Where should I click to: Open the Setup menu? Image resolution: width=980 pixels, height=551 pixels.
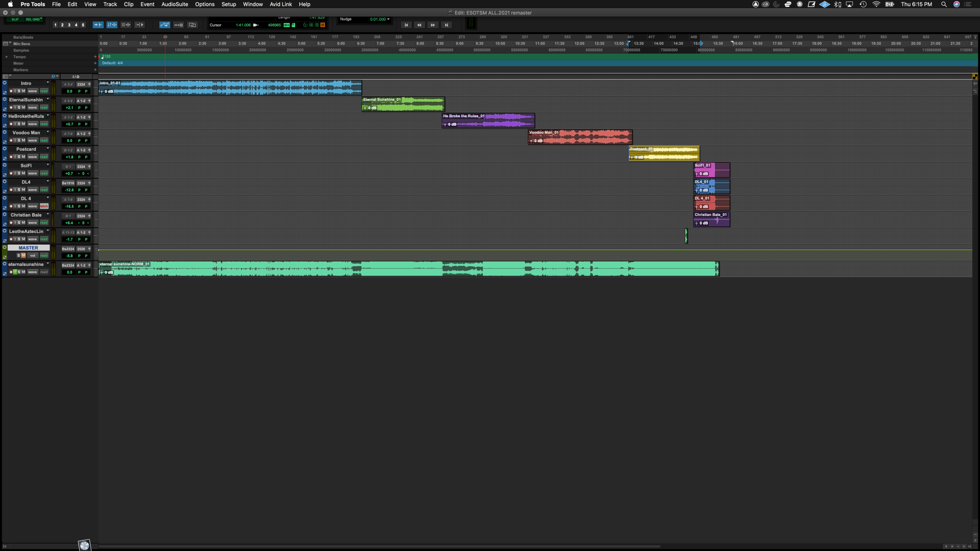229,4
